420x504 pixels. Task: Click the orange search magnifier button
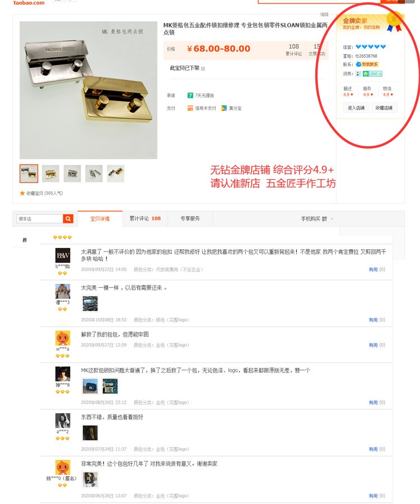point(68,218)
